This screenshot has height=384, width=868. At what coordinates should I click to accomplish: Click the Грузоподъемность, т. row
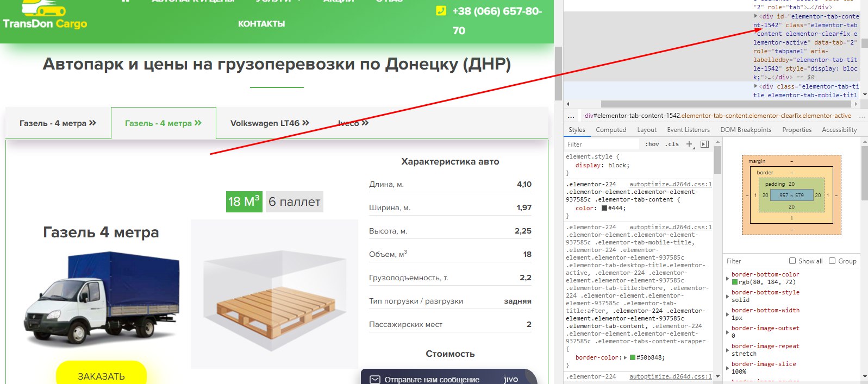click(x=450, y=278)
